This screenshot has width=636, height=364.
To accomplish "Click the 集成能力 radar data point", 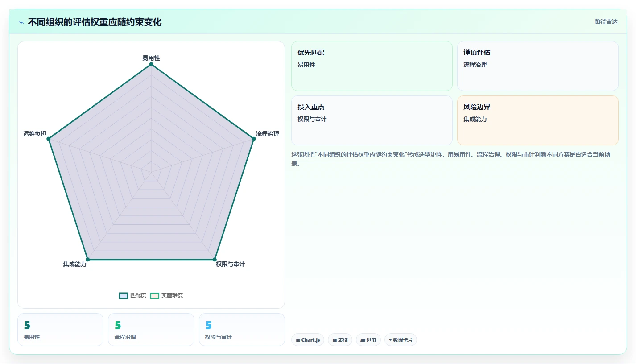I will 88,259.
